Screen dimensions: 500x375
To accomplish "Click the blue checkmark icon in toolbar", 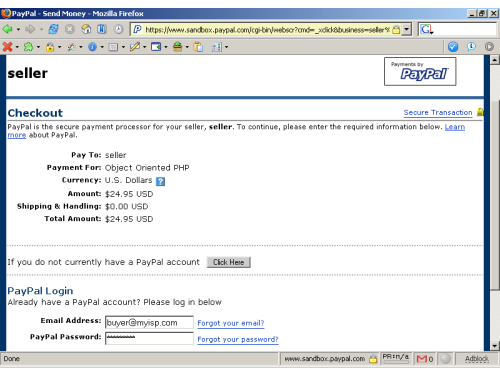I will 453,47.
